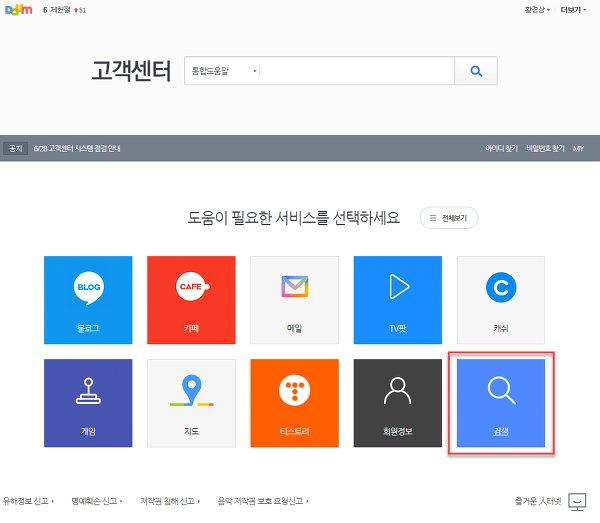The width and height of the screenshot is (600, 523).
Task: Click the trending keyword 제헌절 at top
Action: coord(60,10)
